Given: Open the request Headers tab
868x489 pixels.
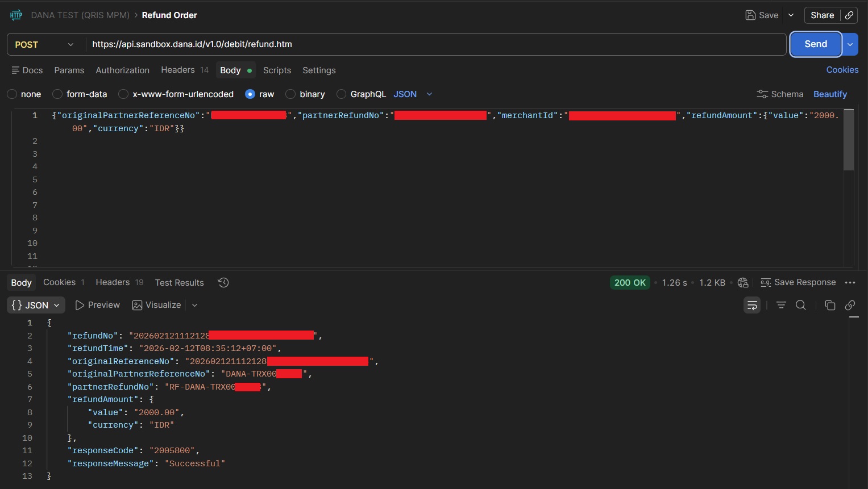Looking at the screenshot, I should coord(185,70).
